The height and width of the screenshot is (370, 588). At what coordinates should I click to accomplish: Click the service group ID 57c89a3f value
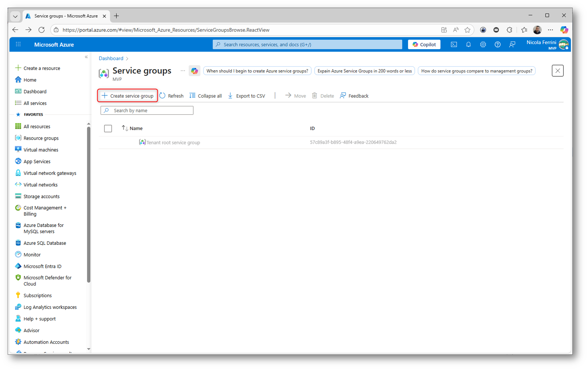(x=353, y=142)
